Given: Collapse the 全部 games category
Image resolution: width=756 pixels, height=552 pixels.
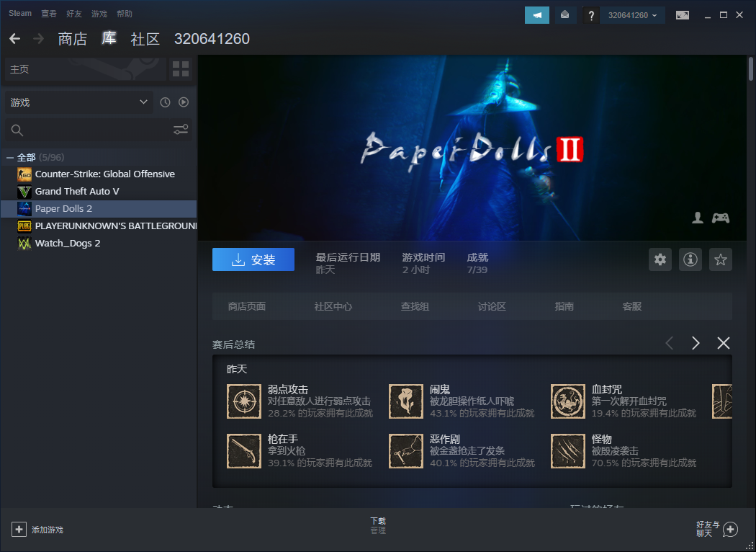Looking at the screenshot, I should point(9,157).
